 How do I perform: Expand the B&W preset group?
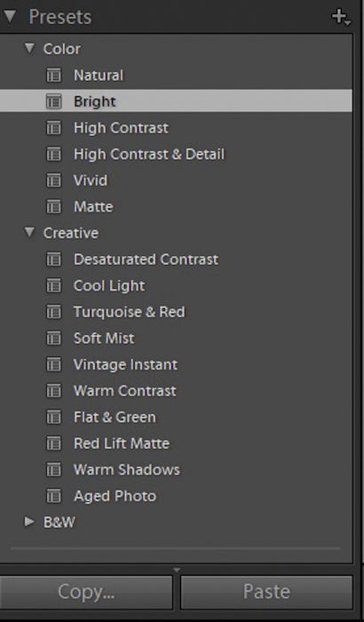tap(29, 522)
